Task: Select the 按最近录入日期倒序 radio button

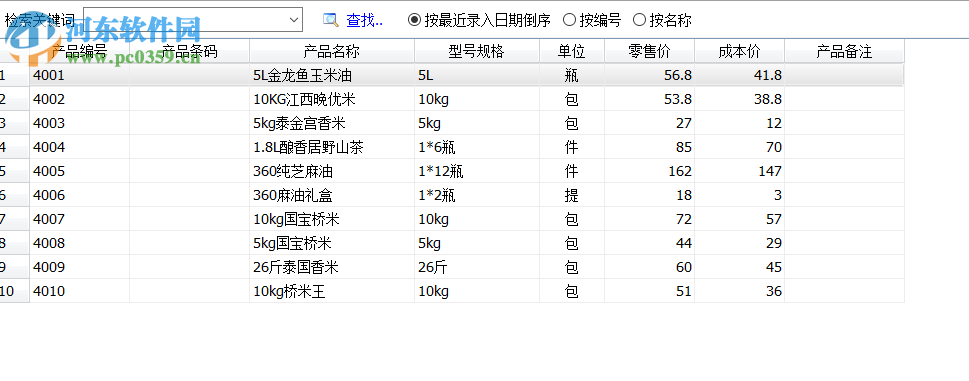Action: (414, 20)
